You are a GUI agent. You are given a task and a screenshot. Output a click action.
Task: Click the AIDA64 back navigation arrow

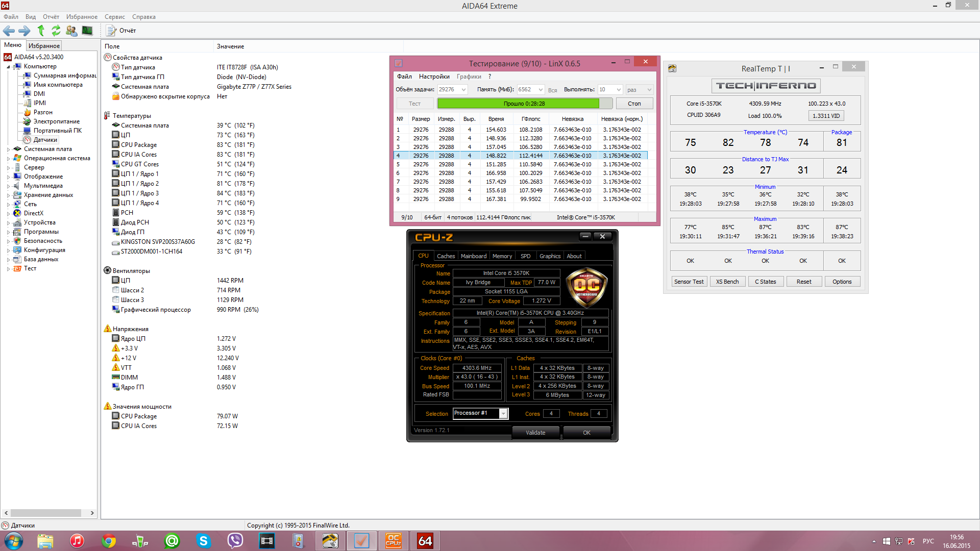point(9,31)
